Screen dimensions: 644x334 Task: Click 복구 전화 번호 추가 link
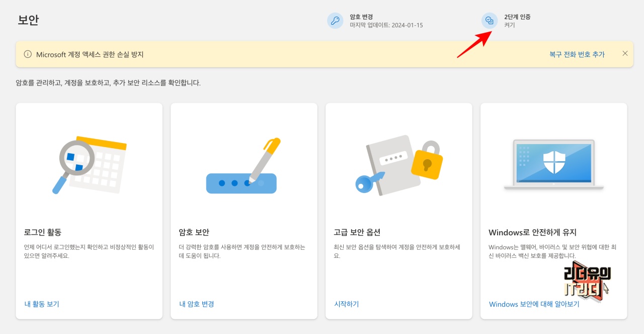(x=577, y=54)
